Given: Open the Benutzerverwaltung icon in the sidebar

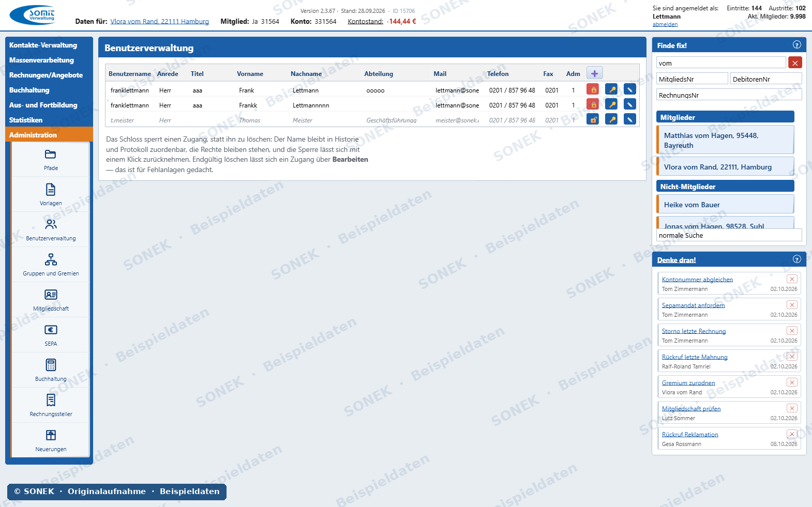Looking at the screenshot, I should point(51,230).
